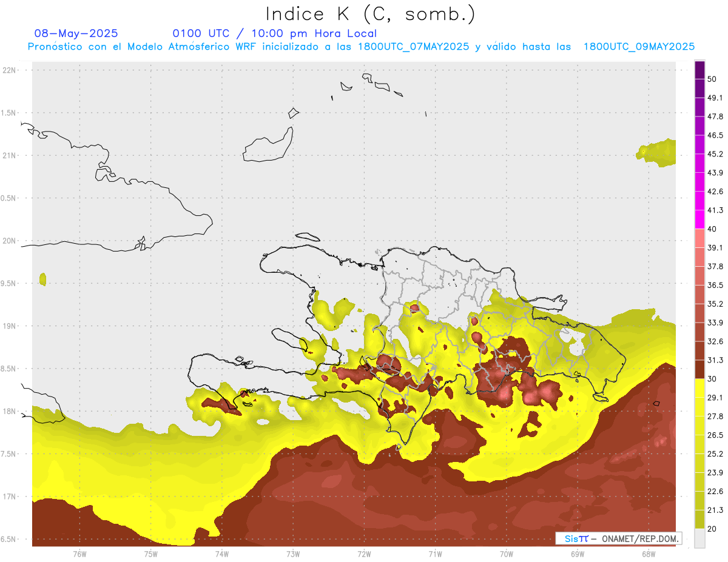
Task: Pick the dark purple swatch above 50
Action: tap(699, 70)
